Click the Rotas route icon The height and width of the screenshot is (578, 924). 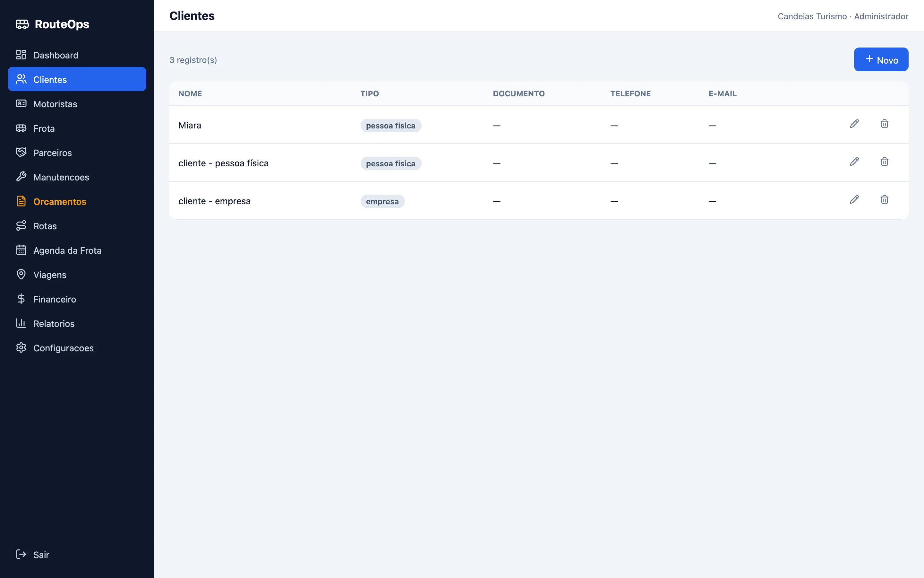21,225
